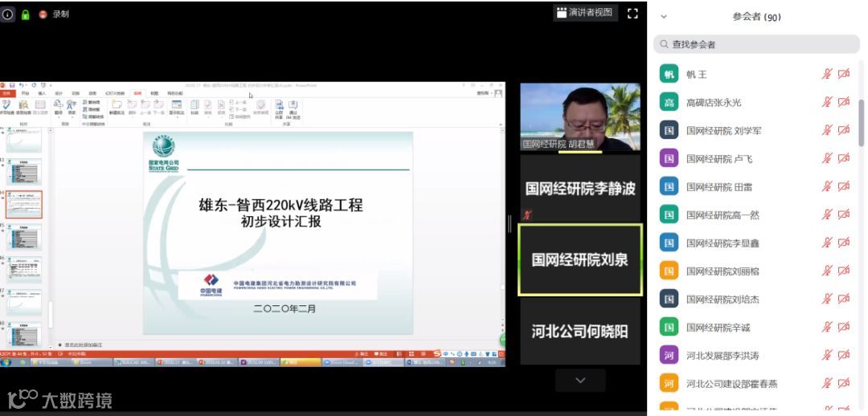Screen dimensions: 868x416
Task: Select participant 国网经研院辛诚
Action: pyautogui.click(x=755, y=328)
